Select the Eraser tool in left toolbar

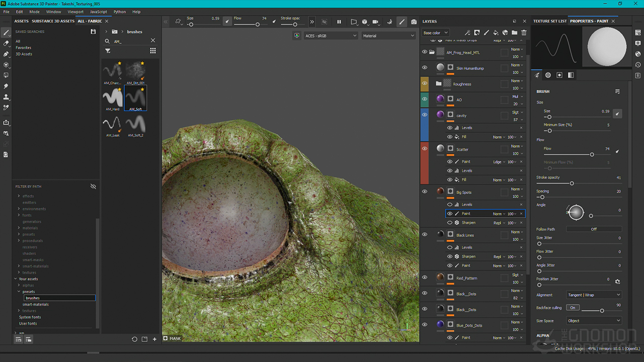[6, 43]
